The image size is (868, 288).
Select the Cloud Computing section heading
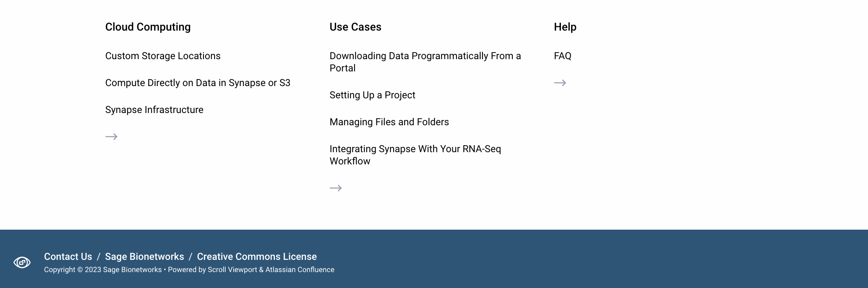[148, 27]
